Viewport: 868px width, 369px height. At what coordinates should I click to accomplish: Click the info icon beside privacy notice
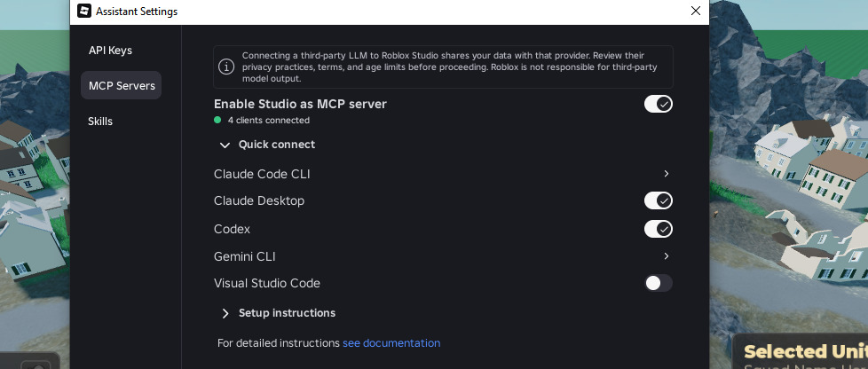coord(225,67)
